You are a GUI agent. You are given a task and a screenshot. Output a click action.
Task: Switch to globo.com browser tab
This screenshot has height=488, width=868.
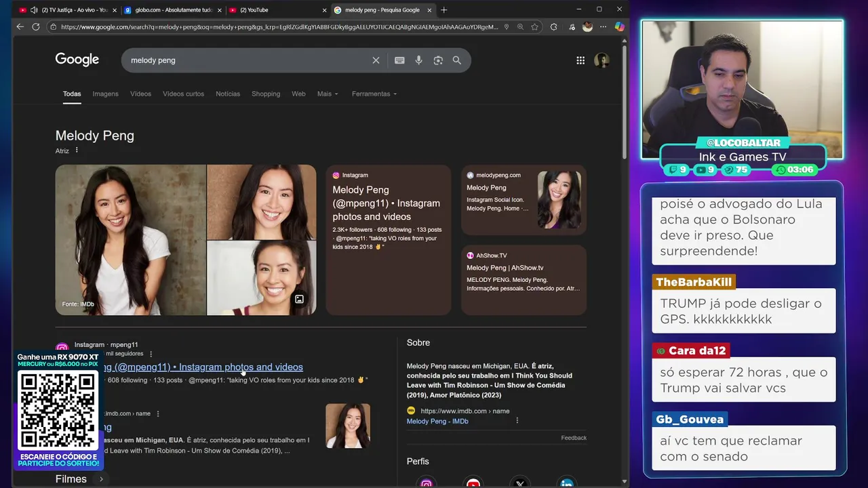tap(173, 10)
